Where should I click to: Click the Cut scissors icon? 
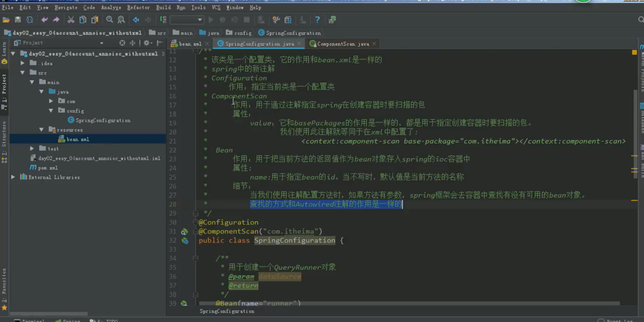(x=71, y=20)
